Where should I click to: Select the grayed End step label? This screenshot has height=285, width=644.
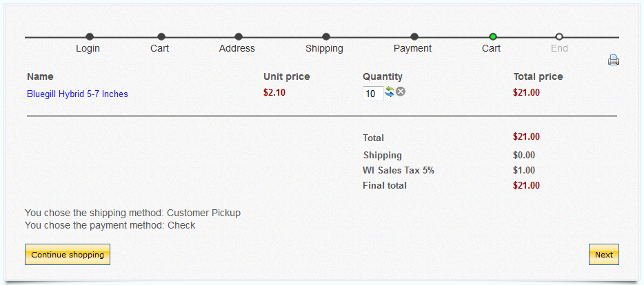559,48
